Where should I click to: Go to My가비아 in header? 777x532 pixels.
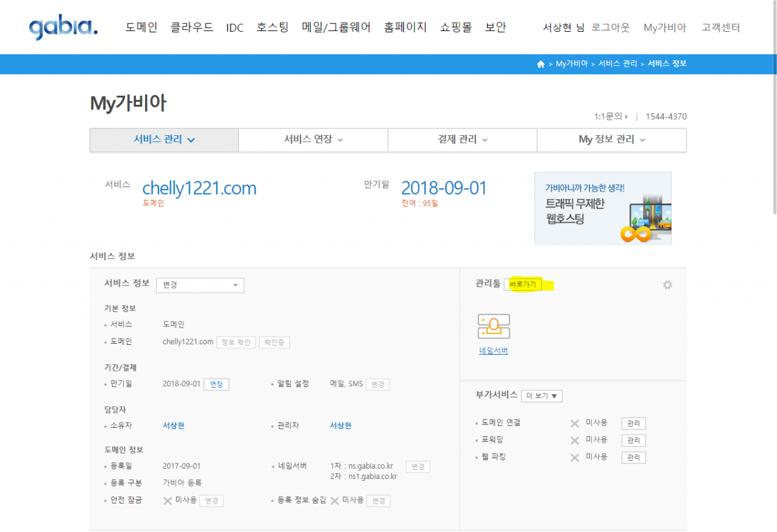[665, 28]
